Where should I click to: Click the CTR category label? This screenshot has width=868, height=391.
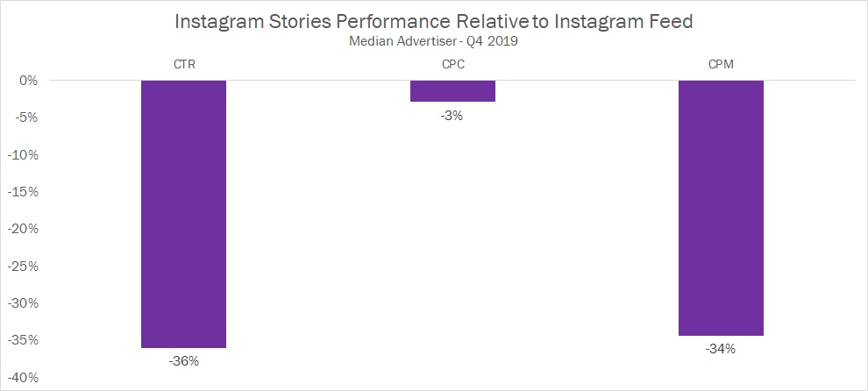[184, 62]
